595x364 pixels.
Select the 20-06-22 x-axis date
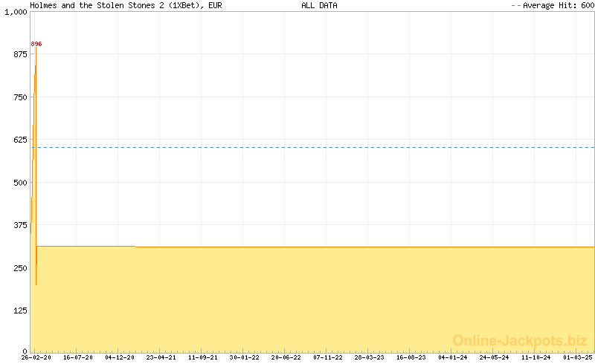pyautogui.click(x=286, y=357)
